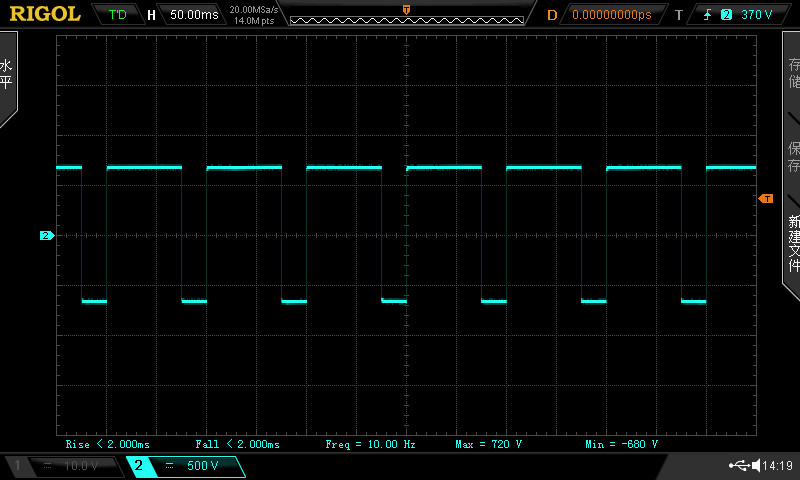Click the speaker sound icon
This screenshot has height=480, width=800.
click(756, 466)
